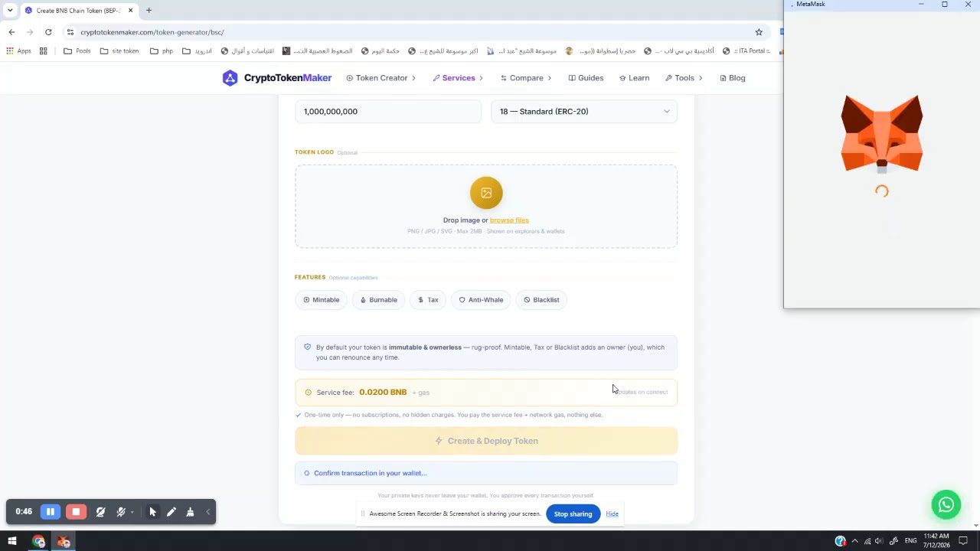Click the bookmark grid icon next to Apps

44,51
